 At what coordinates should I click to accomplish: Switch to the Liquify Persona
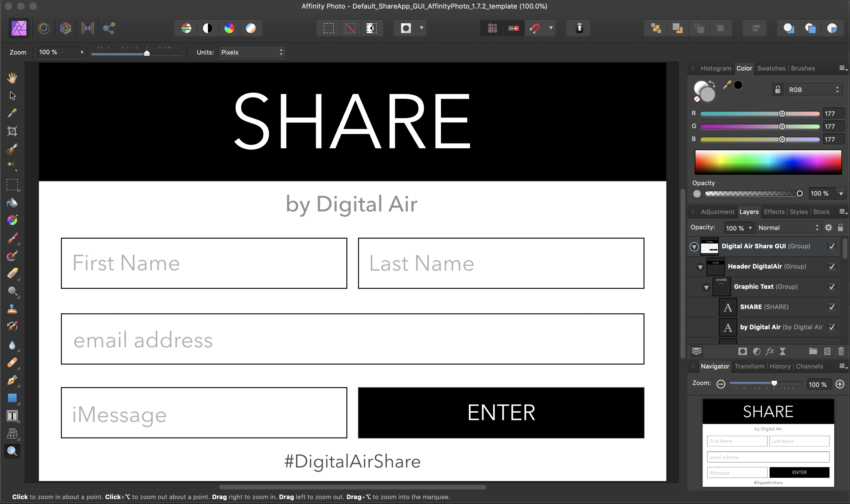click(x=44, y=28)
